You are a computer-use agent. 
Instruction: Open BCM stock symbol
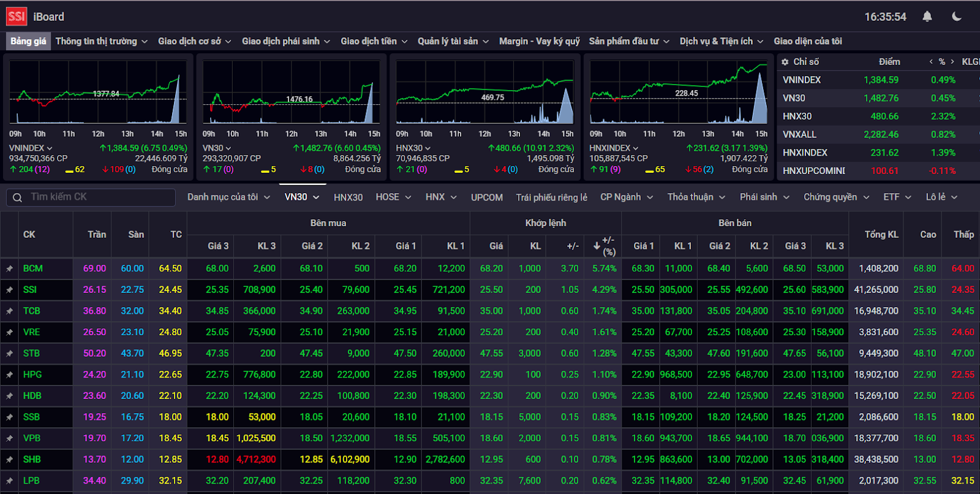pos(33,268)
